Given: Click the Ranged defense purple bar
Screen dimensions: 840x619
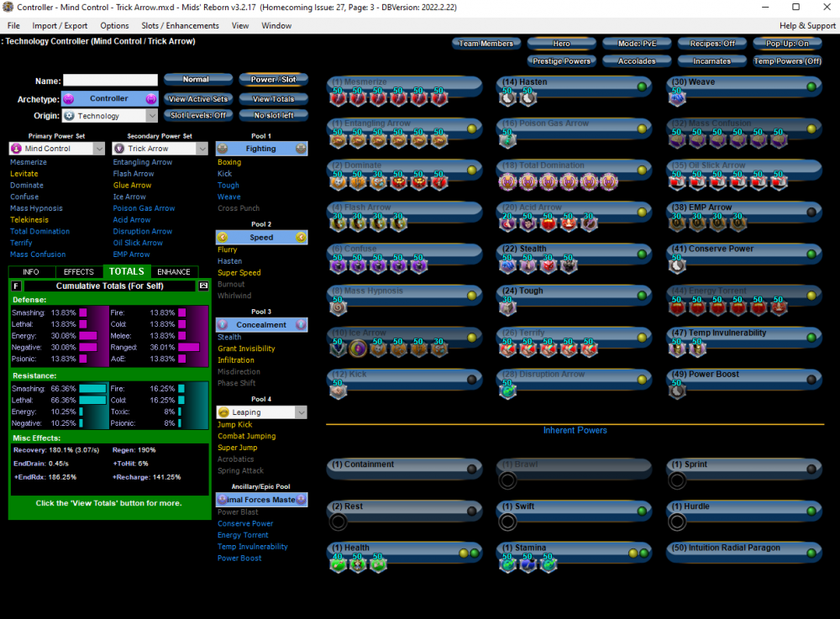Looking at the screenshot, I should click(188, 347).
